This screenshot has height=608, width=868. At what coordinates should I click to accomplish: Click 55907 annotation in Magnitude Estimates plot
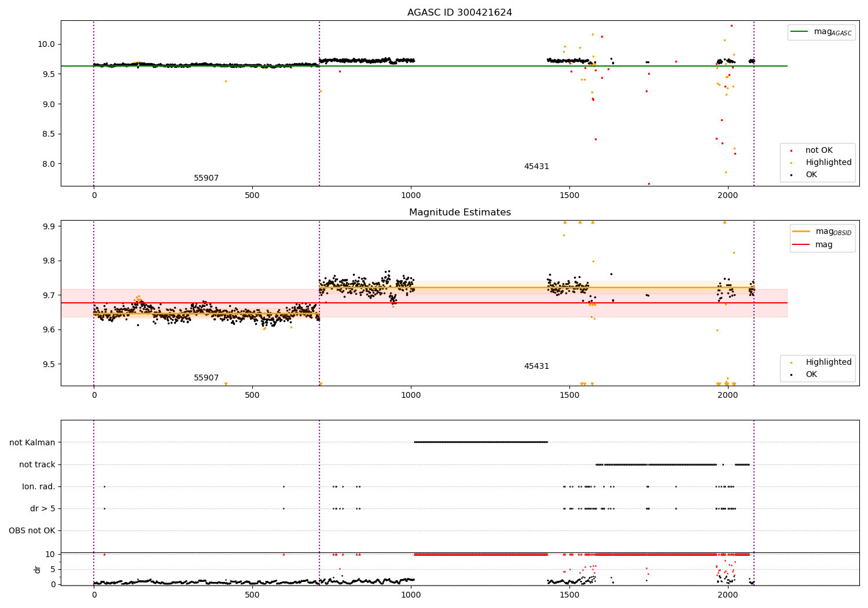[206, 378]
